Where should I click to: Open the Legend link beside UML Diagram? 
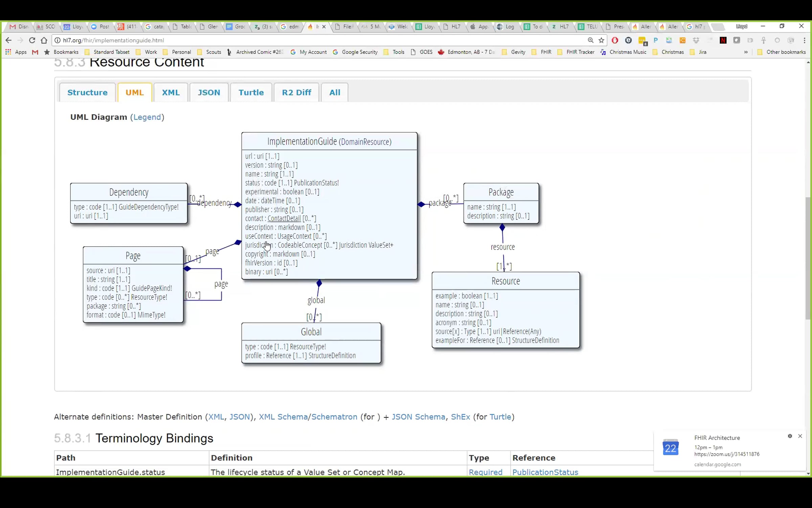(x=147, y=117)
